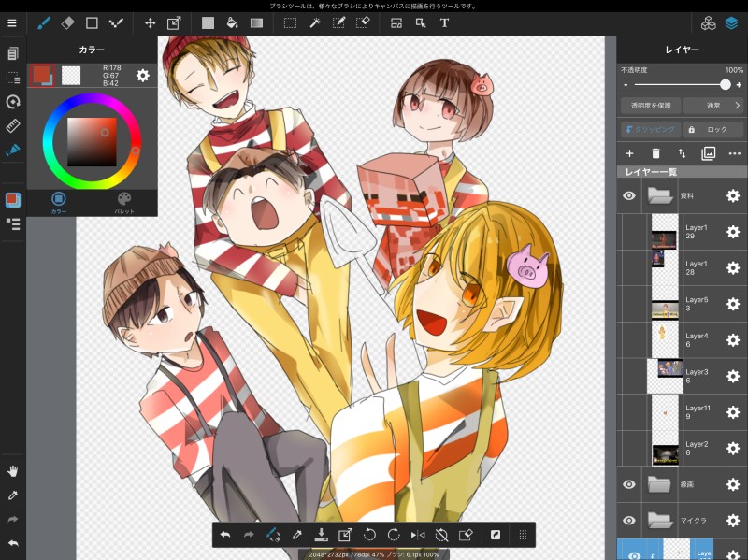Open the document page icon in left sidebar
The width and height of the screenshot is (748, 560).
13,53
